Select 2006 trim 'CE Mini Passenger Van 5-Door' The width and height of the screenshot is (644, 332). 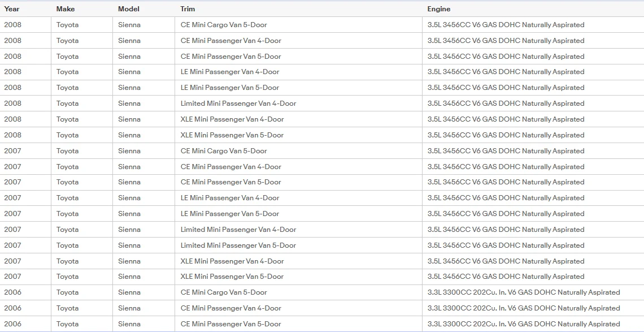pos(231,324)
